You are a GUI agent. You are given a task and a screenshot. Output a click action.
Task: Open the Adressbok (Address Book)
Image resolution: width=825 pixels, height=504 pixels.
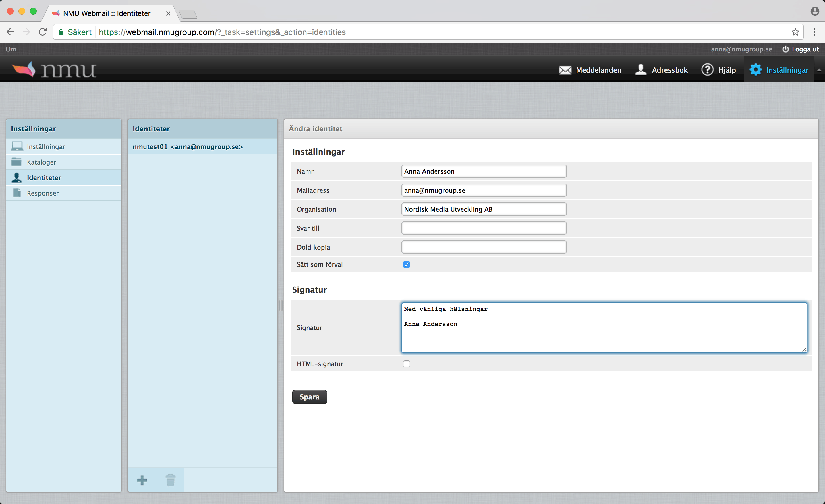pos(663,69)
